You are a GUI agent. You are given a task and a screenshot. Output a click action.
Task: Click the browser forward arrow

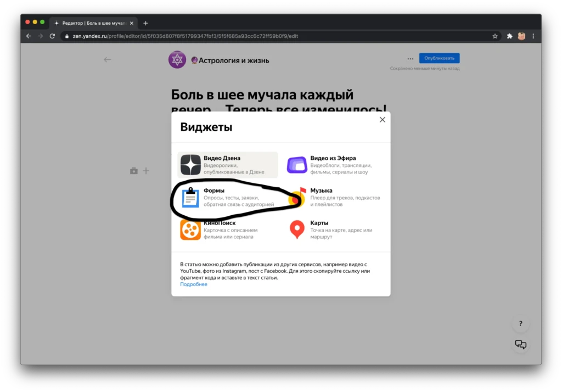(41, 36)
